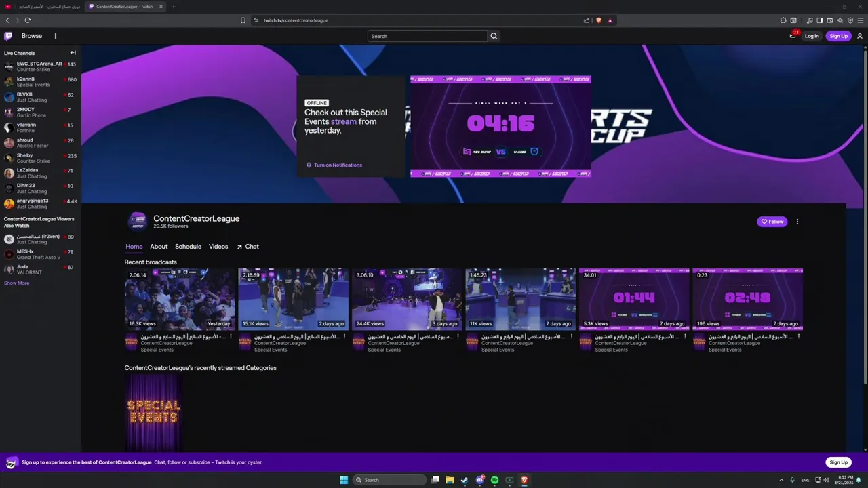This screenshot has width=868, height=488.
Task: Open File Explorer from the taskbar
Action: (450, 480)
